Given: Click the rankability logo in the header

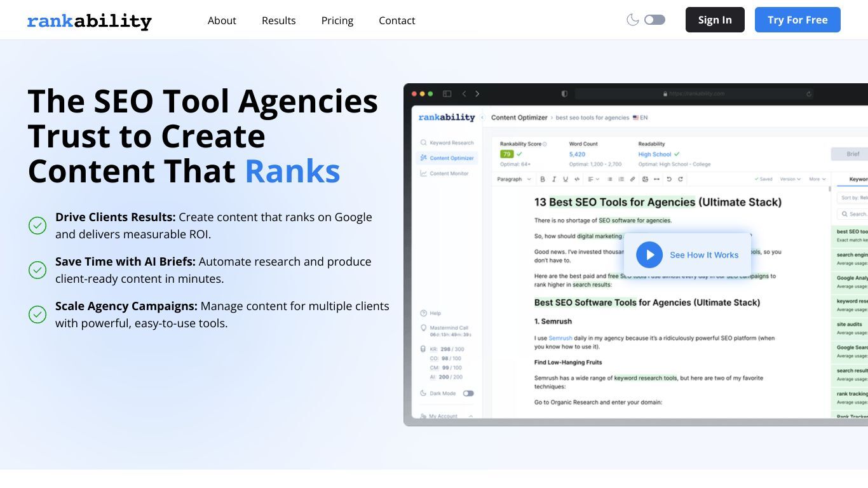Looking at the screenshot, I should (90, 21).
